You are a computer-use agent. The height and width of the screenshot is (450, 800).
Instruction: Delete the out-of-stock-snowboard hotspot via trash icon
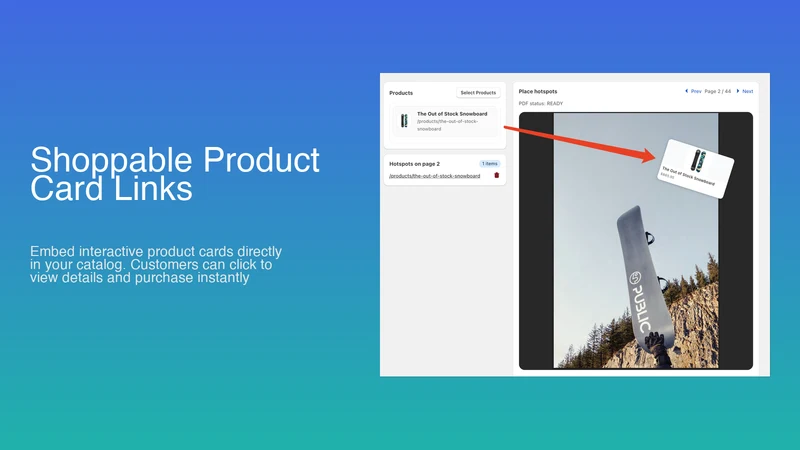pyautogui.click(x=496, y=176)
